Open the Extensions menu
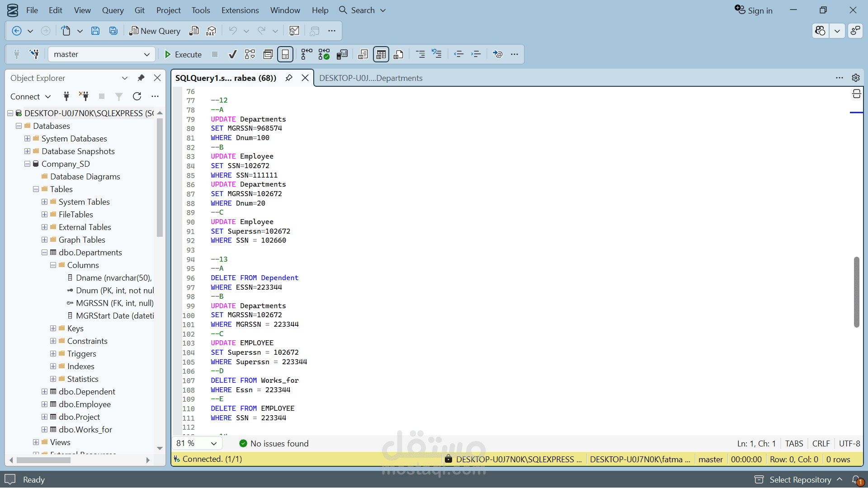The height and width of the screenshot is (488, 868). click(x=240, y=10)
